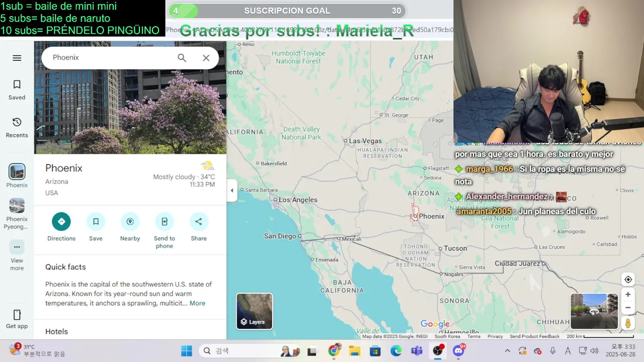The width and height of the screenshot is (644, 362).
Task: Click the San Diego label on map
Action: pyautogui.click(x=280, y=236)
